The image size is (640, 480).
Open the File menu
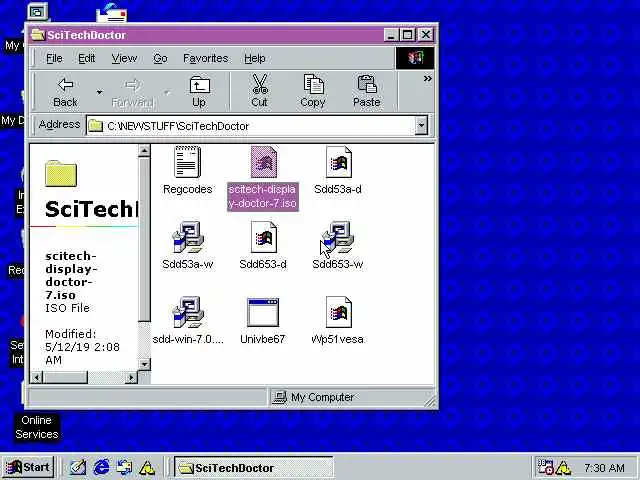(x=54, y=58)
